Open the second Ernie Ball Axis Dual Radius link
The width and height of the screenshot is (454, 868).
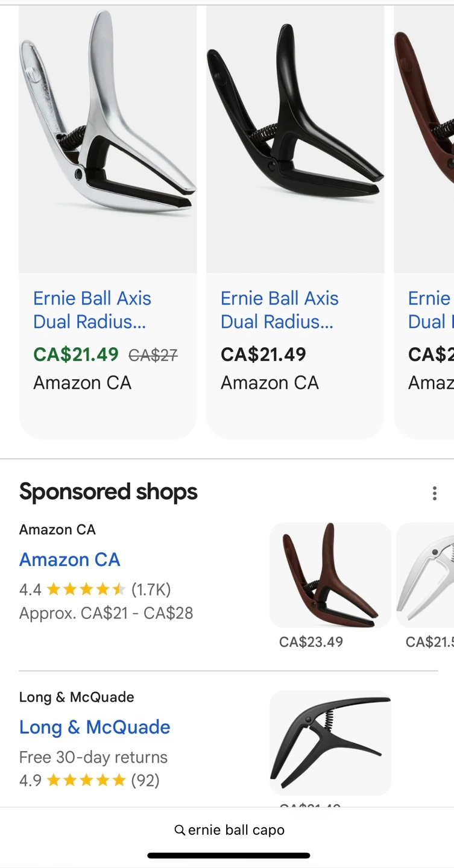(x=280, y=310)
